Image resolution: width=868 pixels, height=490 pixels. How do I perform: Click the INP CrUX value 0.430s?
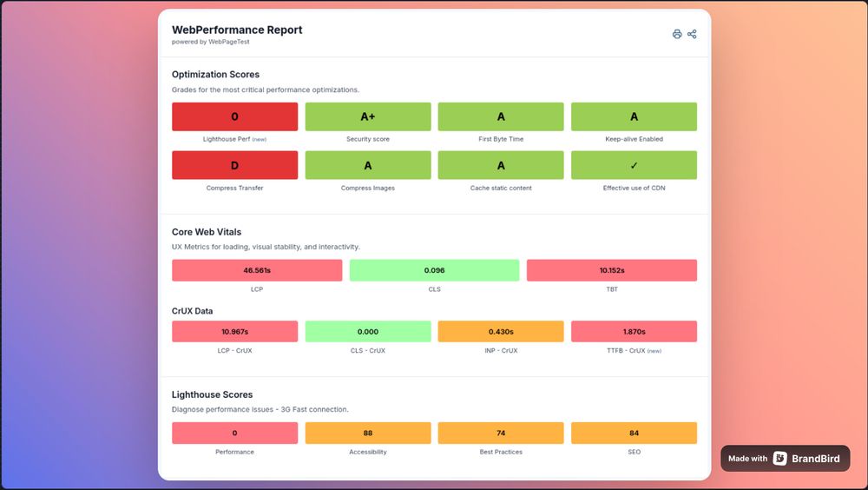(x=501, y=332)
